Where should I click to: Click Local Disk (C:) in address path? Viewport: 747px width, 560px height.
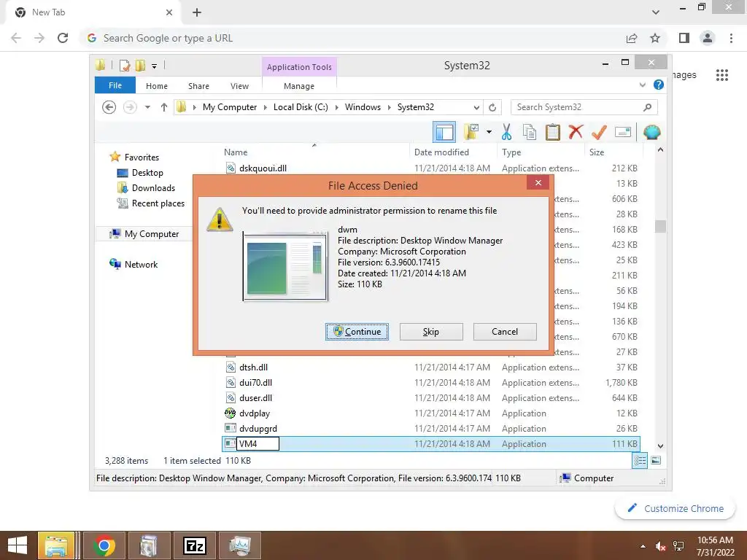point(301,107)
